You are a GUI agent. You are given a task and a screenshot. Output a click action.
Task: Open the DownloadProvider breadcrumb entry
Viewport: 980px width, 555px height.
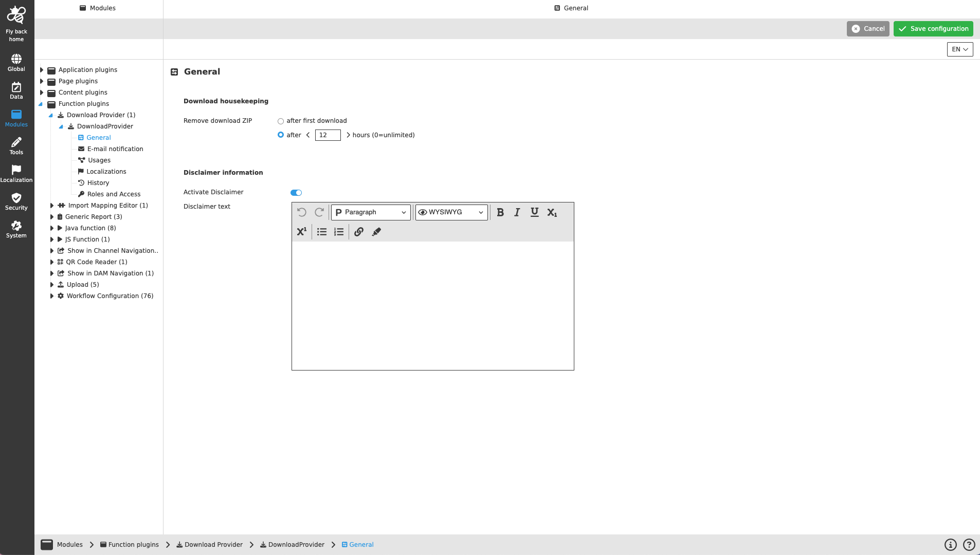point(296,544)
